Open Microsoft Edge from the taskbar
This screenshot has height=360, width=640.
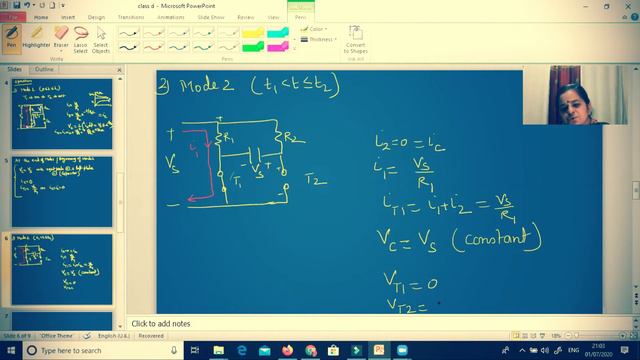point(242,350)
